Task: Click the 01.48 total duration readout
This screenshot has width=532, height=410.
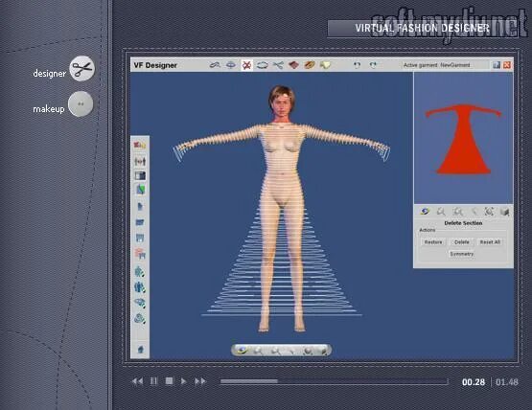Action: tap(507, 382)
